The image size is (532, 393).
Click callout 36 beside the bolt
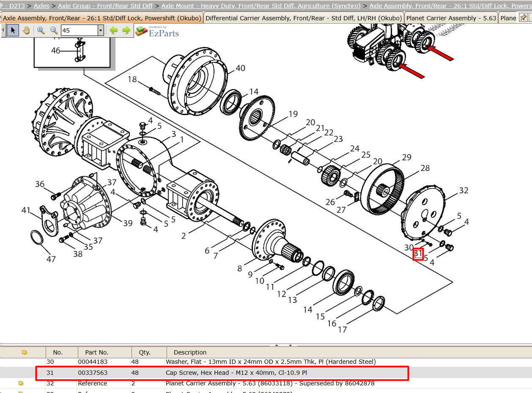click(x=40, y=184)
